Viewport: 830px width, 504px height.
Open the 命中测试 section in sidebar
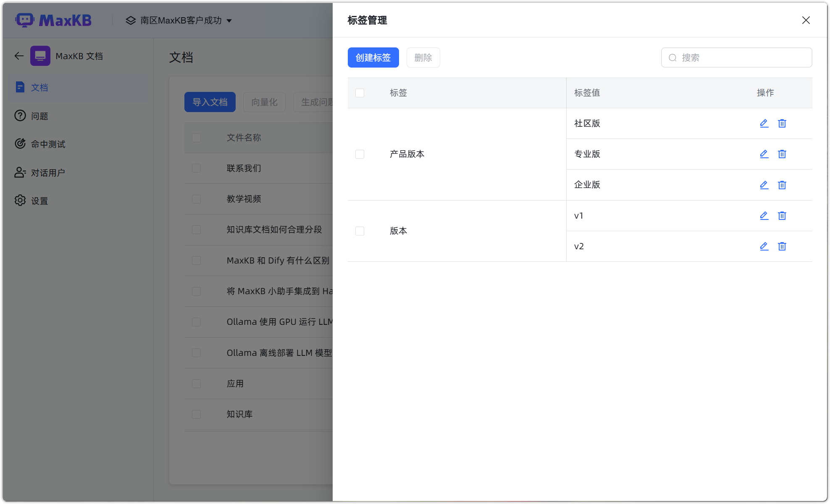47,144
